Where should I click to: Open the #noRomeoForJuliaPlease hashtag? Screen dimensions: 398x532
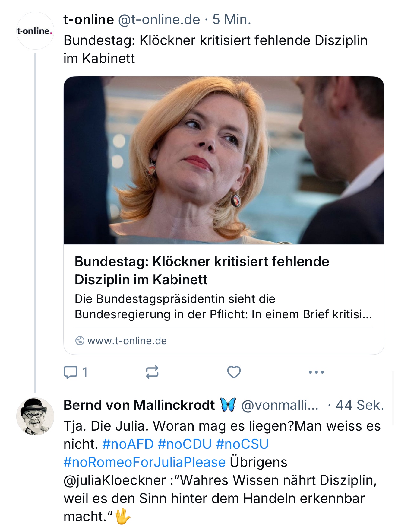coord(144,462)
